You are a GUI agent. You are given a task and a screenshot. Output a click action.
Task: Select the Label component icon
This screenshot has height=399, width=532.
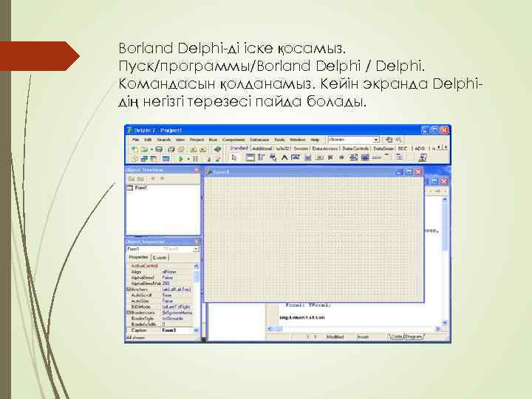coord(284,157)
